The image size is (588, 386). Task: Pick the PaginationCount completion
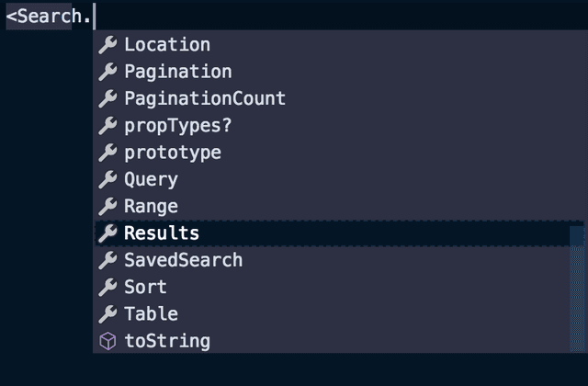(x=205, y=98)
